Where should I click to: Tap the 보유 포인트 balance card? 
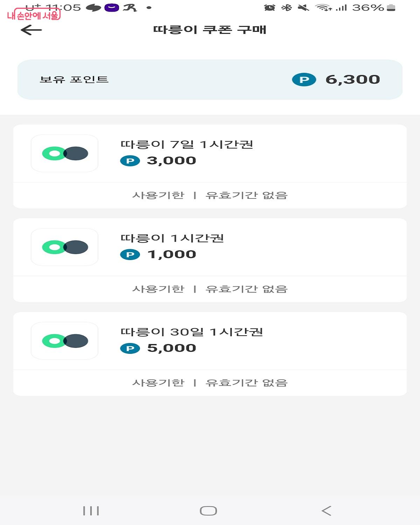point(210,80)
